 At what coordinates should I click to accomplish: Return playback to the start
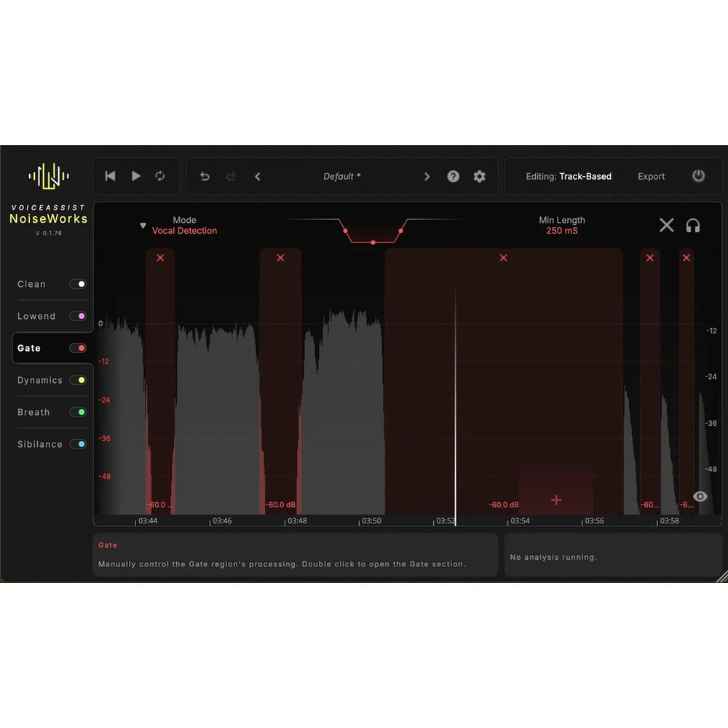pos(110,176)
